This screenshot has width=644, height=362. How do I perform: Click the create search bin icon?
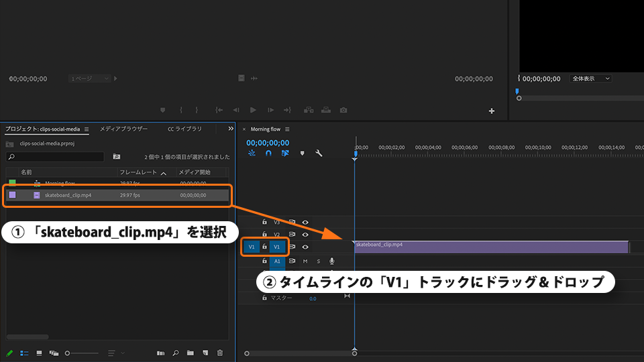[117, 156]
